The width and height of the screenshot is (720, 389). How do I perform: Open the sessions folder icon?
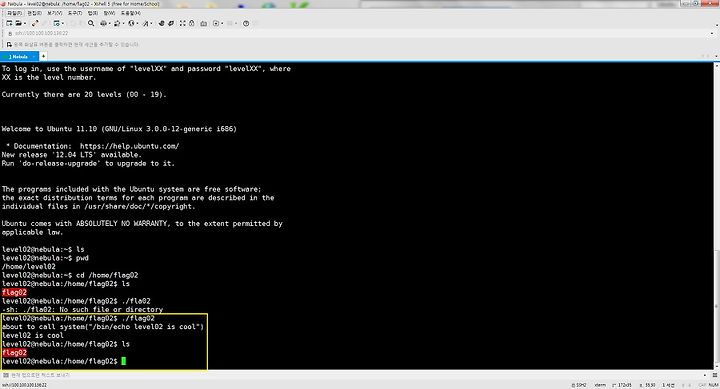(18, 23)
